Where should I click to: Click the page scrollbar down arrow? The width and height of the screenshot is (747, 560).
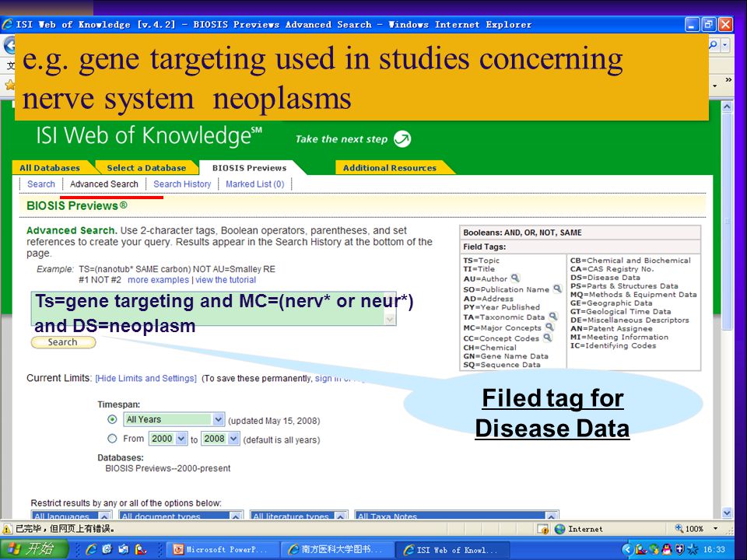tap(727, 513)
